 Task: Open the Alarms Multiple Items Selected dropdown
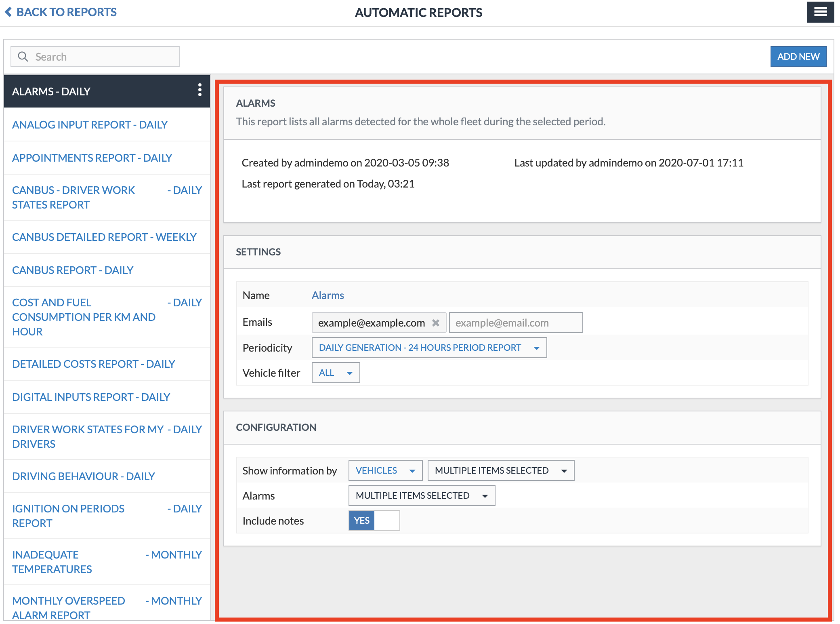[422, 495]
